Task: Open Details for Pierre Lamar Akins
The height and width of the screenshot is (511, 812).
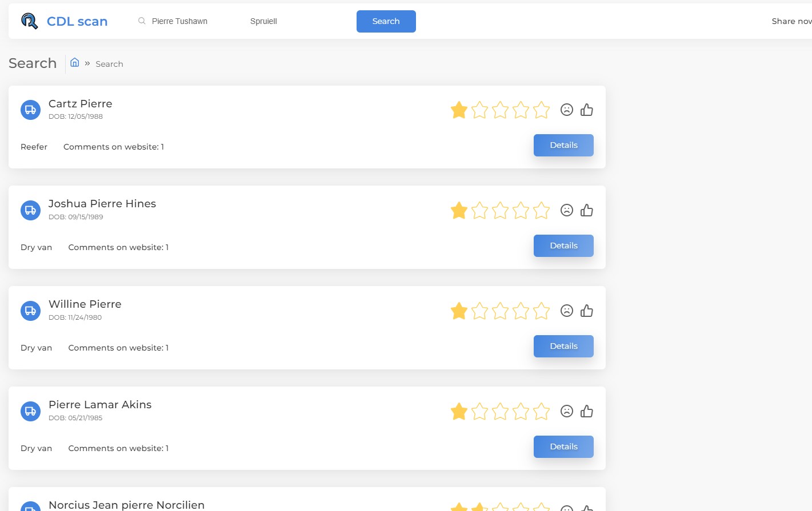Action: pos(563,446)
